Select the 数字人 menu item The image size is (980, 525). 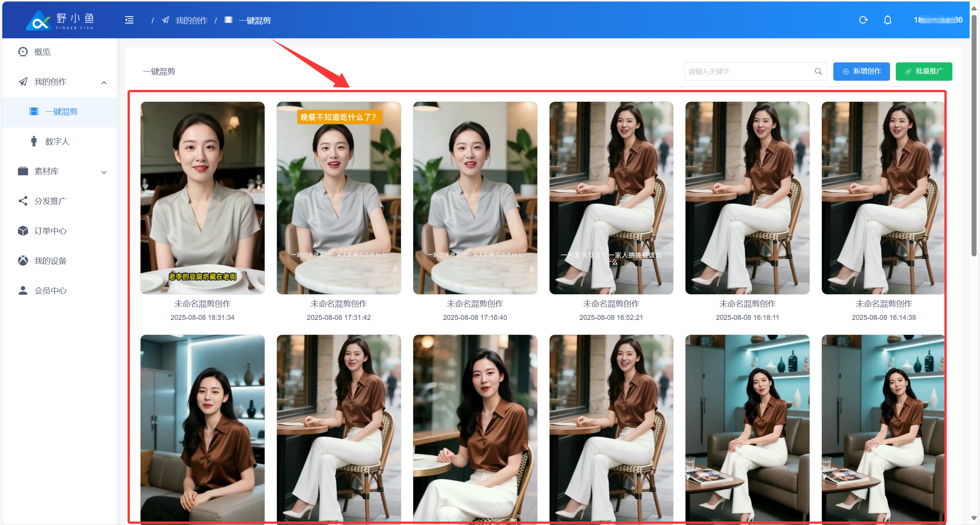57,142
